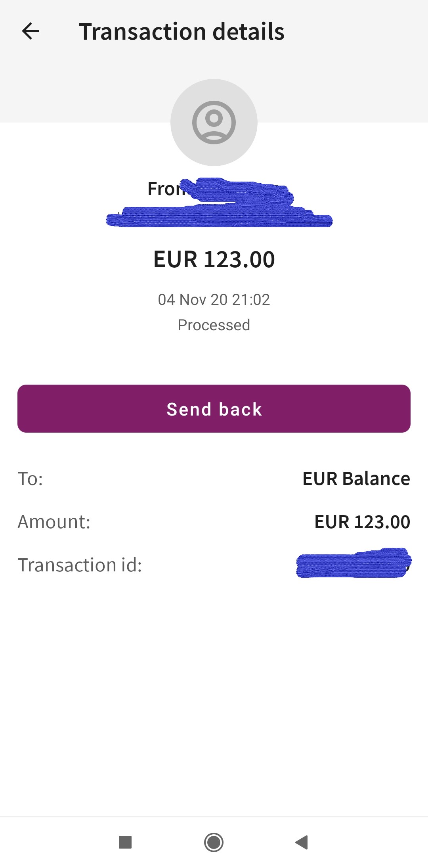Tap the sender profile avatar icon
428x868 pixels.
point(214,123)
